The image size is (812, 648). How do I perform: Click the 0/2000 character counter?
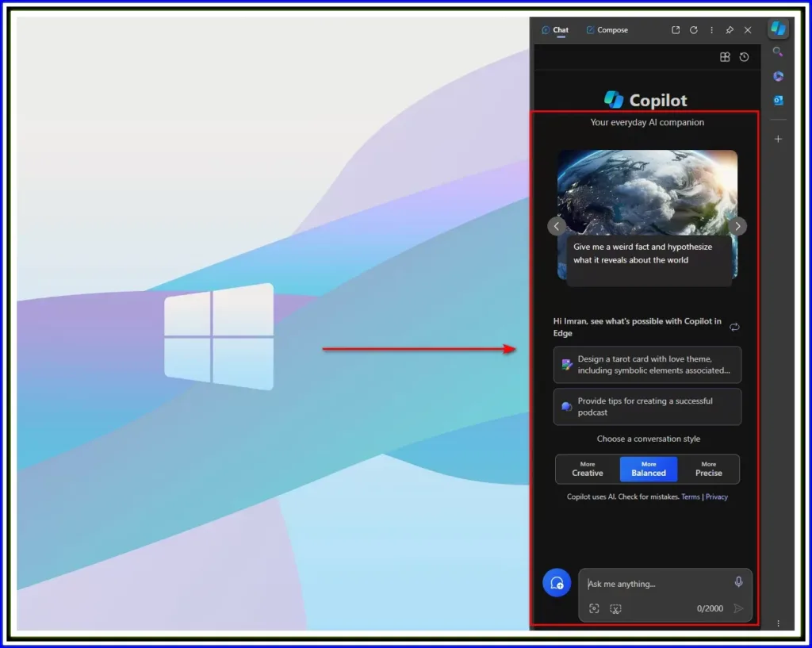coord(710,608)
